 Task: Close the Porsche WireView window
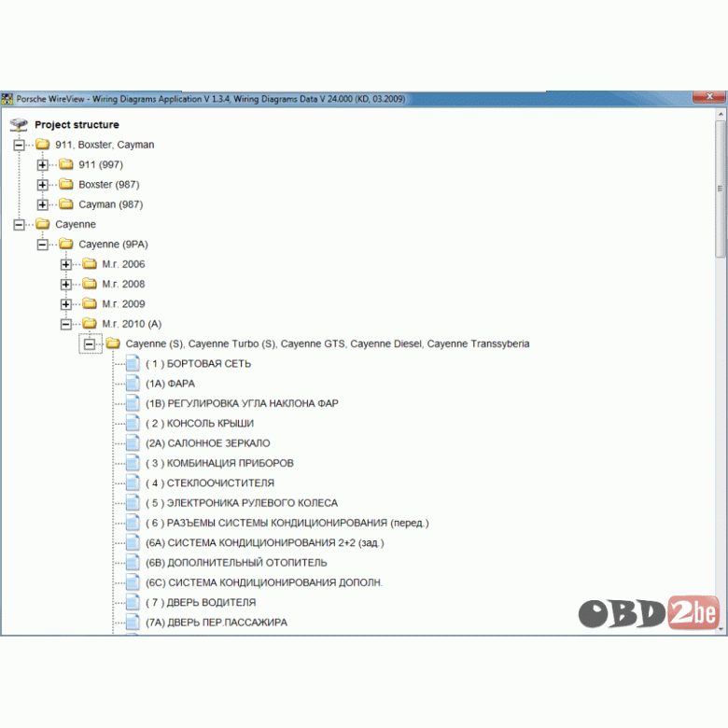[709, 96]
